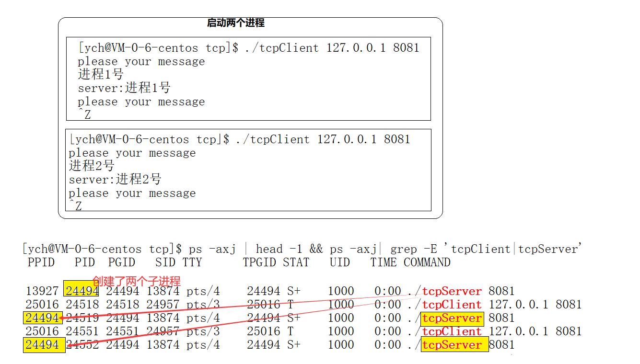Click the TTY column header
The image size is (640, 364).
pyautogui.click(x=192, y=262)
